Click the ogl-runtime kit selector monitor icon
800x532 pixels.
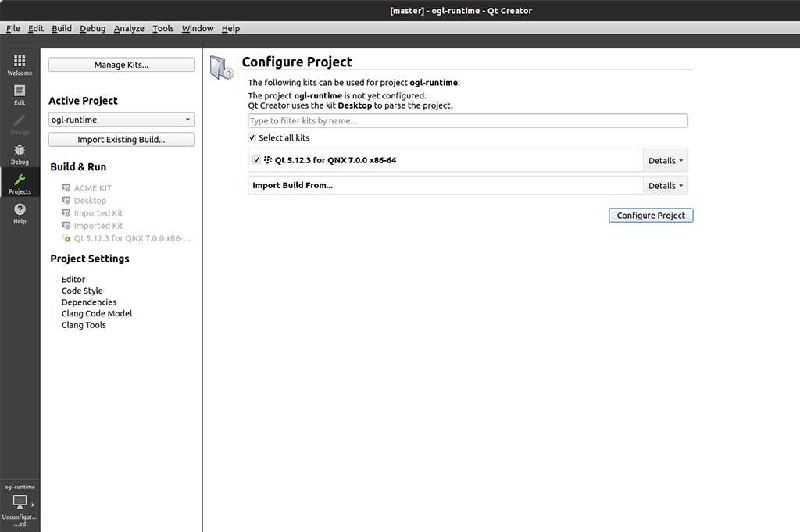(x=20, y=502)
